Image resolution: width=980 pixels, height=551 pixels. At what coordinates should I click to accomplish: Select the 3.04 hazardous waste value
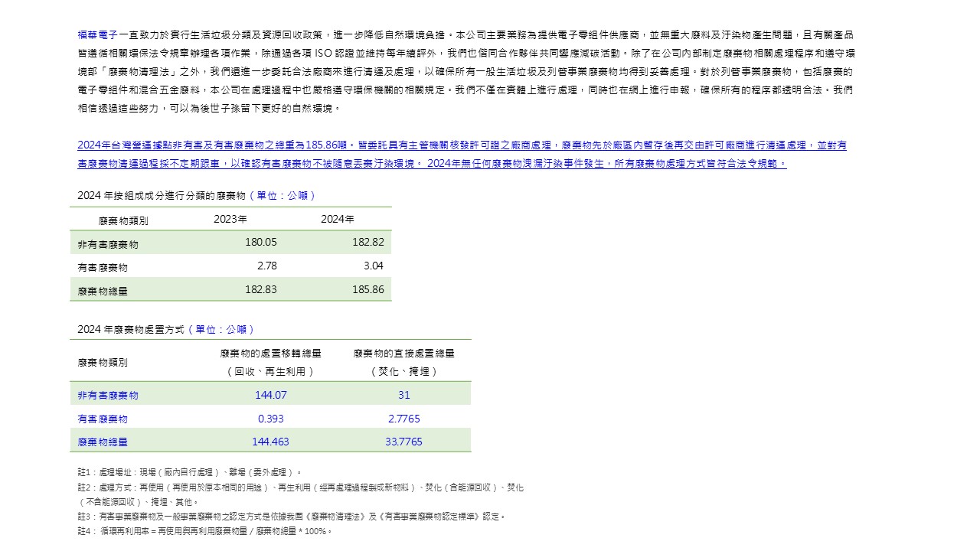(x=374, y=266)
